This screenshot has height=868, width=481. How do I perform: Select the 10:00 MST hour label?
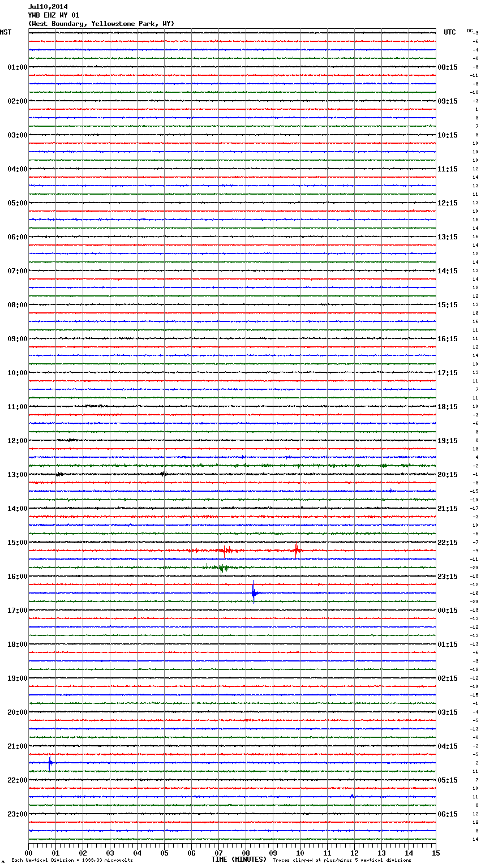tap(17, 373)
